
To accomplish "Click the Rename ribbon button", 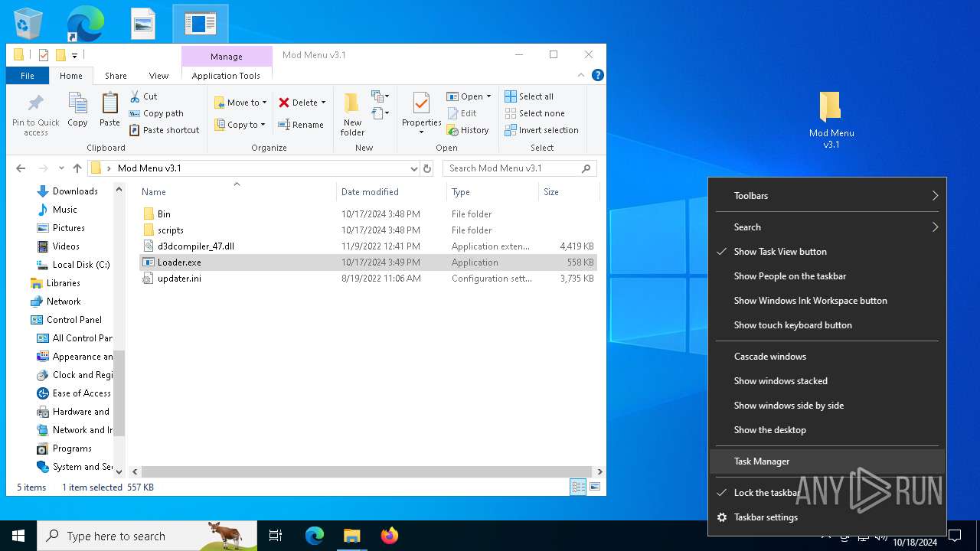I will [301, 125].
